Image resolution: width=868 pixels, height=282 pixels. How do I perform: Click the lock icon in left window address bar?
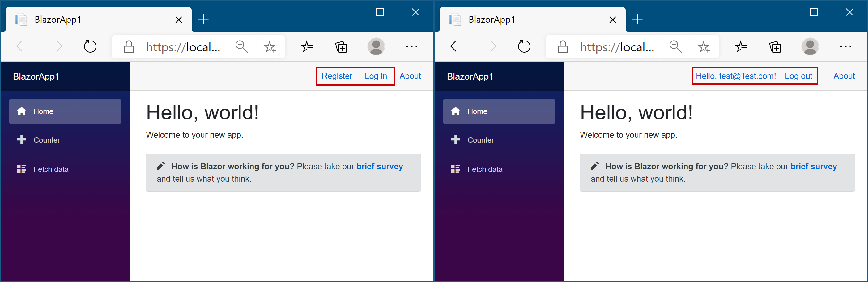[129, 47]
